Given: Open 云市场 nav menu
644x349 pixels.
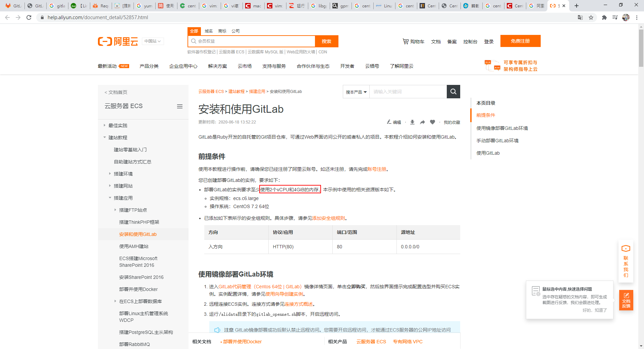Looking at the screenshot, I should pos(245,66).
